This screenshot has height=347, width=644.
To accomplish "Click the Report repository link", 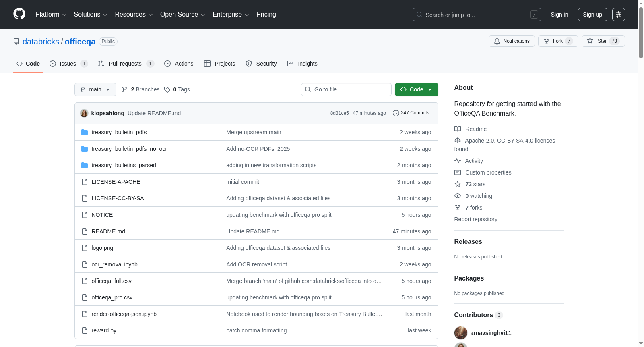I will [x=476, y=219].
